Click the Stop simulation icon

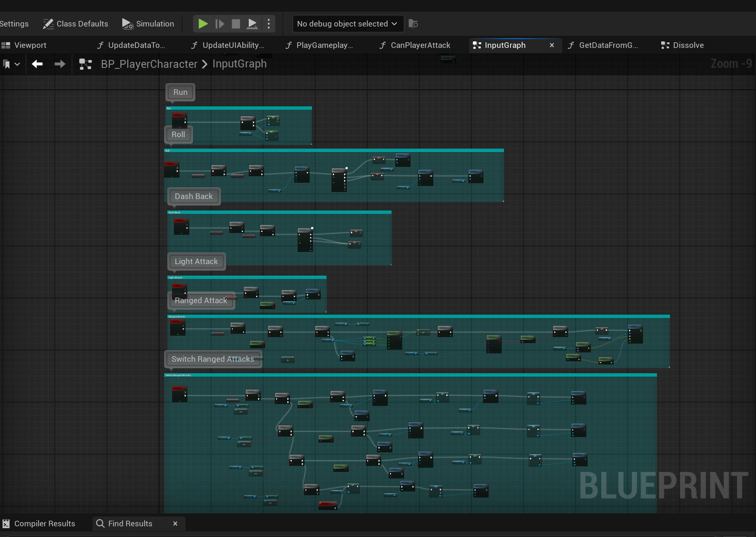tap(236, 24)
